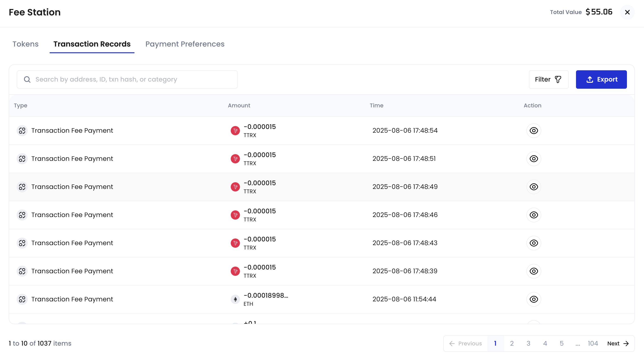Open eye icon for 17:48:49 record

(534, 187)
